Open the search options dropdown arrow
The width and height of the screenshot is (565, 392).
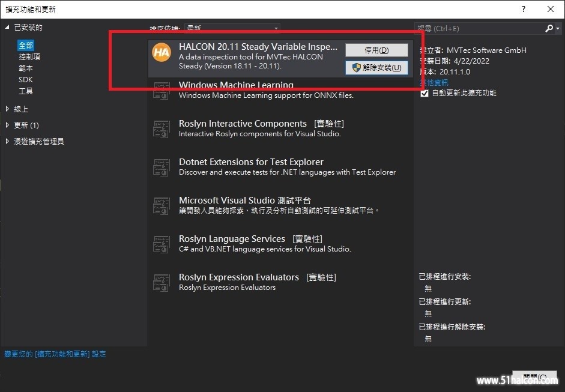coord(558,28)
